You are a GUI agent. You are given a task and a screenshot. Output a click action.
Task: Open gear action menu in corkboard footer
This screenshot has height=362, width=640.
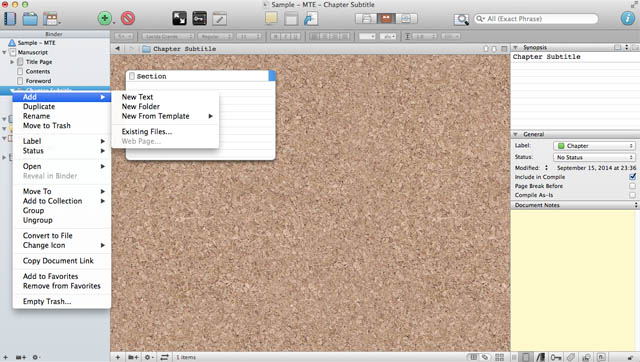(149, 357)
